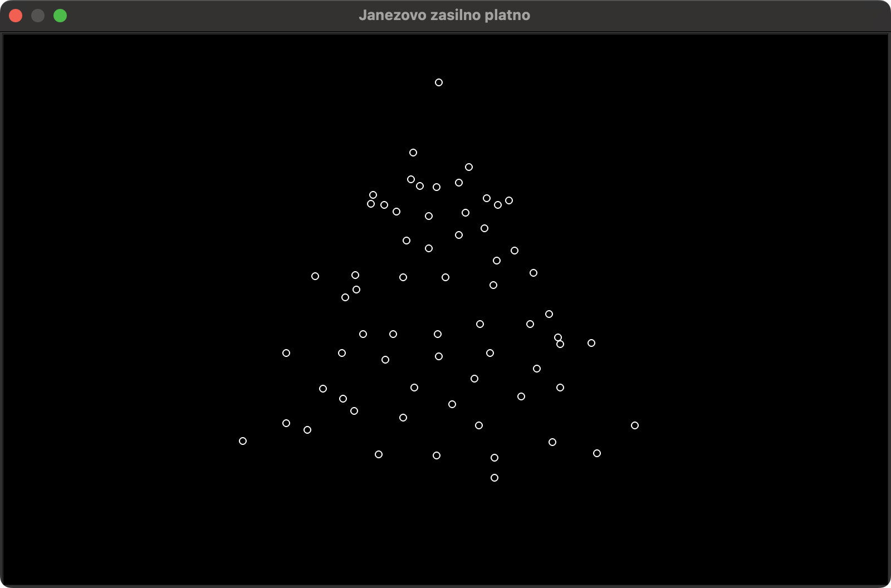Click the bottommost circle on the canvas

(495, 478)
